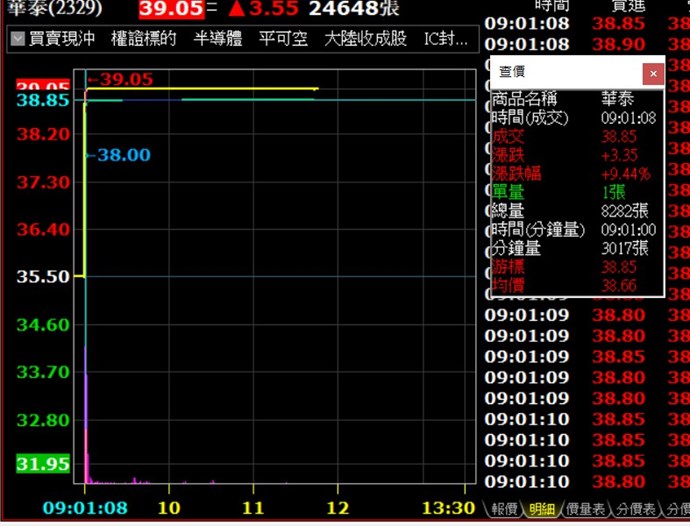Click the red up-triangle price change indicator
Viewport: 690px width, 526px height.
tap(235, 10)
